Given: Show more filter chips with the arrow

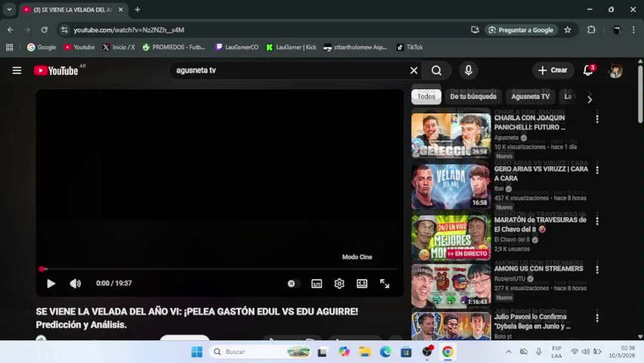Looking at the screenshot, I should pyautogui.click(x=590, y=99).
